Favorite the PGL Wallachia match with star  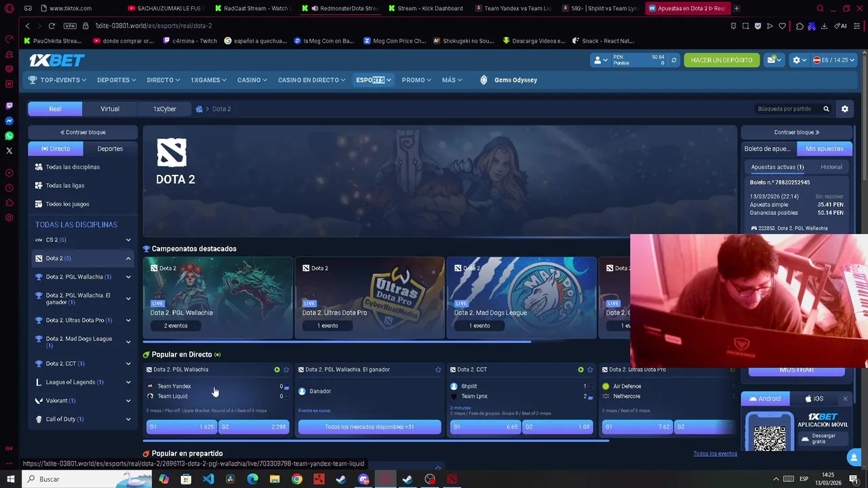pyautogui.click(x=286, y=369)
